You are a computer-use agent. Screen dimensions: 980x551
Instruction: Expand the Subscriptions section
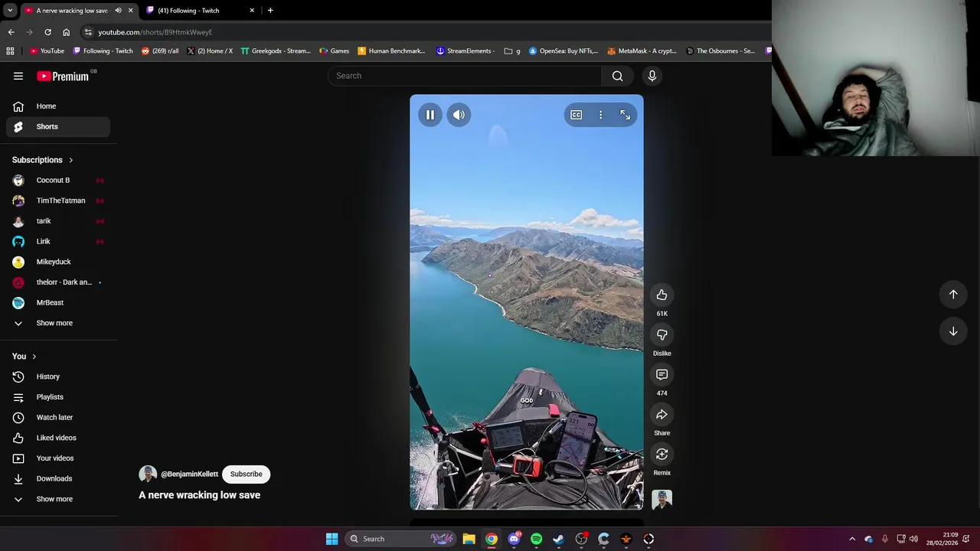coord(43,160)
